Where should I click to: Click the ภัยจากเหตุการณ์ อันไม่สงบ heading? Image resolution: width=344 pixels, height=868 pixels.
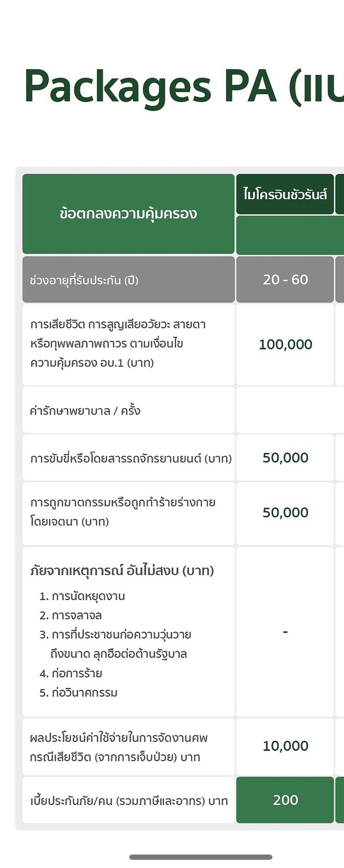point(122,571)
